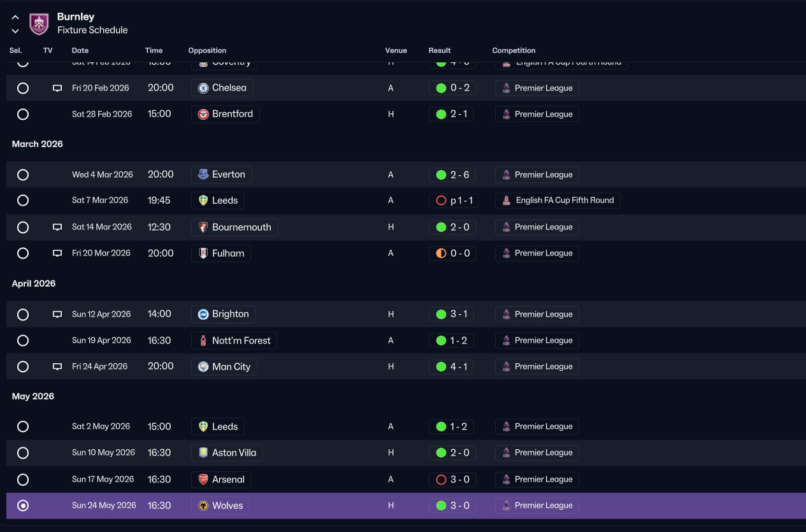
Task: Click the TV icon on Brighton fixture
Action: click(x=57, y=314)
